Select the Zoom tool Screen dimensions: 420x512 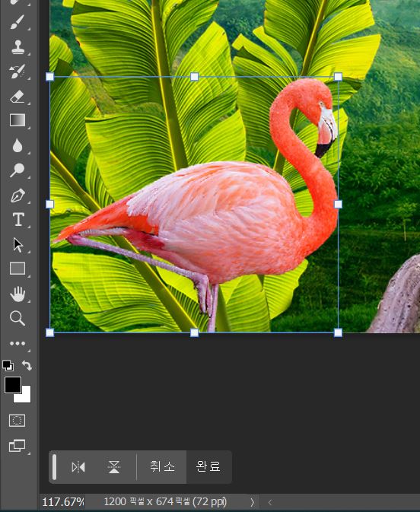tap(17, 318)
